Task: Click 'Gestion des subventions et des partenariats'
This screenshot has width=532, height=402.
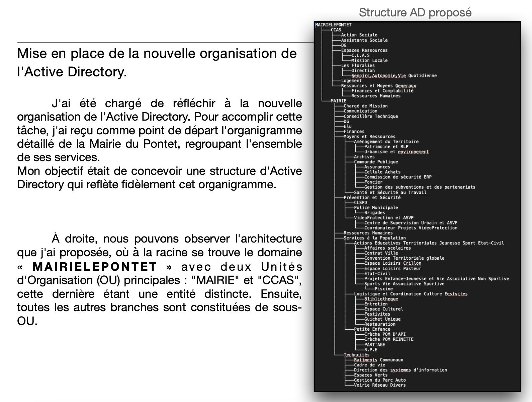Action: 420,187
